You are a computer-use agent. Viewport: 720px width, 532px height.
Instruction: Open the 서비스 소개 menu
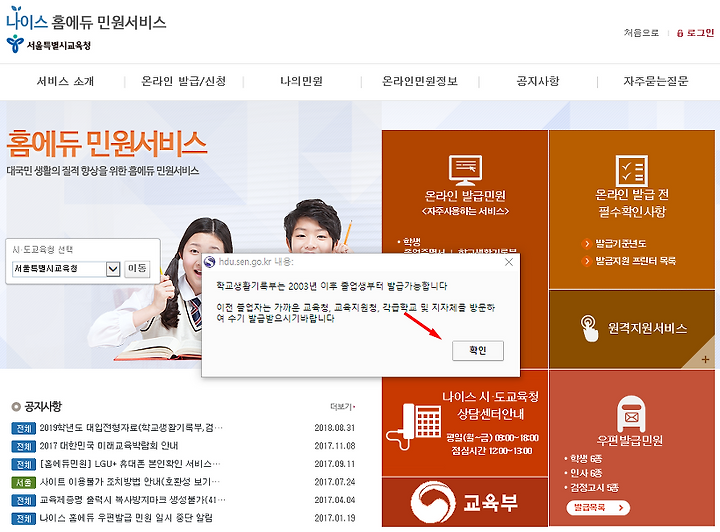(x=65, y=81)
